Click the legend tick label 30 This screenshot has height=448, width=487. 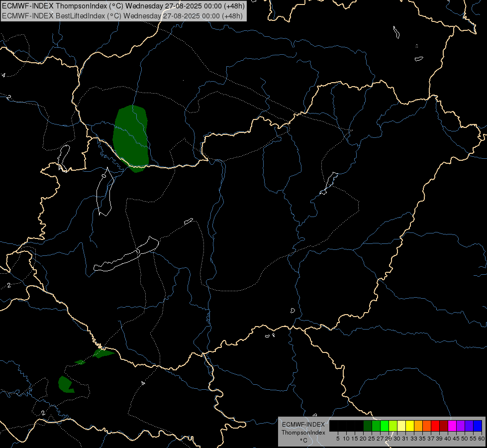click(x=397, y=439)
